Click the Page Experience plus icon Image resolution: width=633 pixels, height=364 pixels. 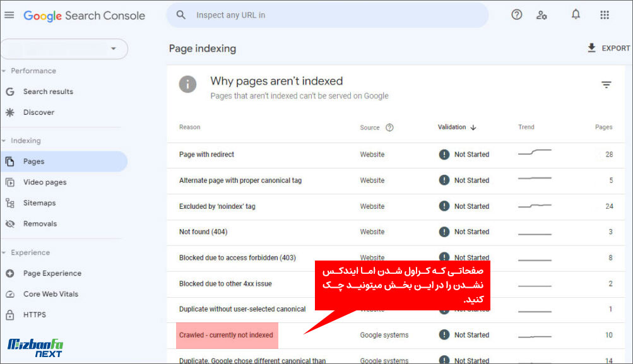[10, 273]
